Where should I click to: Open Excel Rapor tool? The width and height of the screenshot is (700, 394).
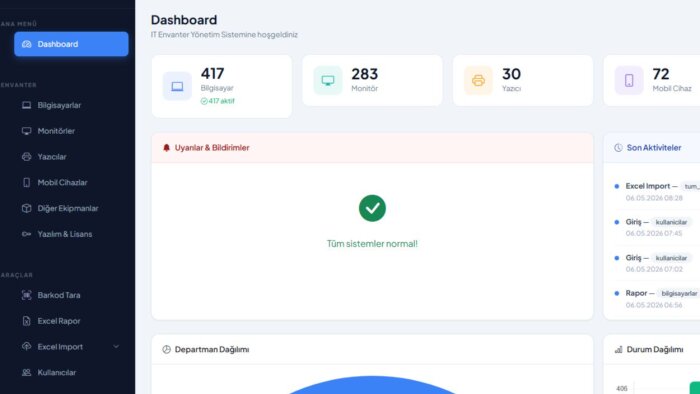[71, 321]
